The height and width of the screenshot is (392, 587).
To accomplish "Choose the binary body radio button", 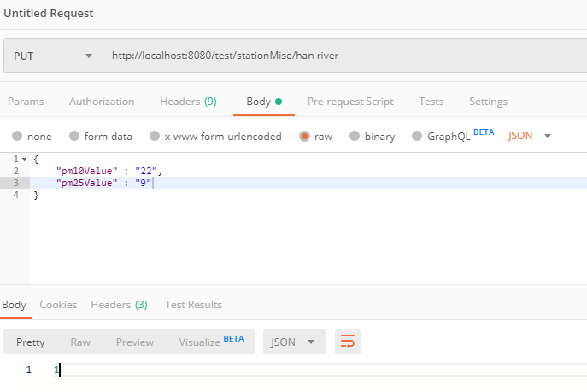I will click(x=354, y=136).
